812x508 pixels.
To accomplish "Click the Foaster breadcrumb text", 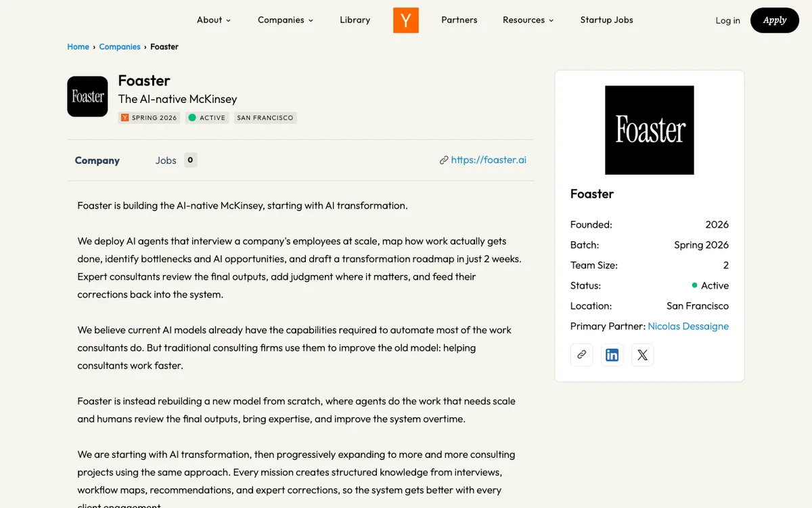I will [164, 47].
